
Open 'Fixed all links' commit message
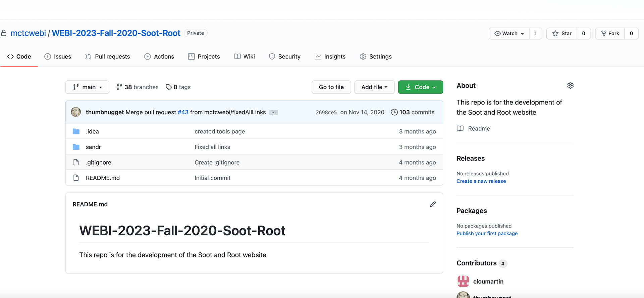point(212,147)
